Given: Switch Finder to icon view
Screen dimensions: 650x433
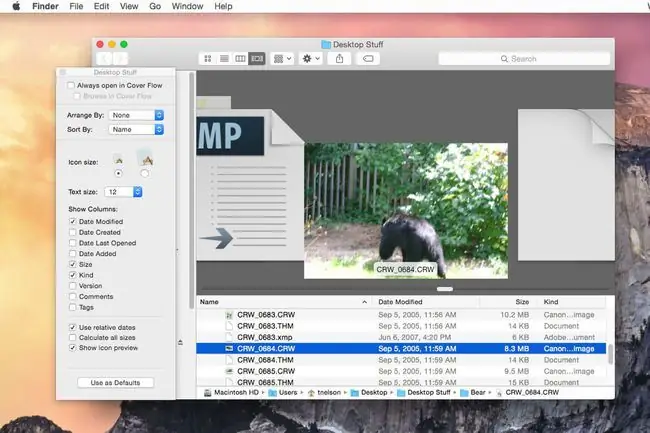Looking at the screenshot, I should (x=208, y=59).
